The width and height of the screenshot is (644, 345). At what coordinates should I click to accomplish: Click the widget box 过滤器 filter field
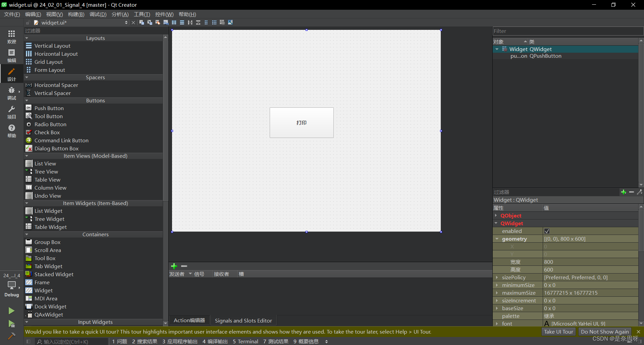point(96,31)
